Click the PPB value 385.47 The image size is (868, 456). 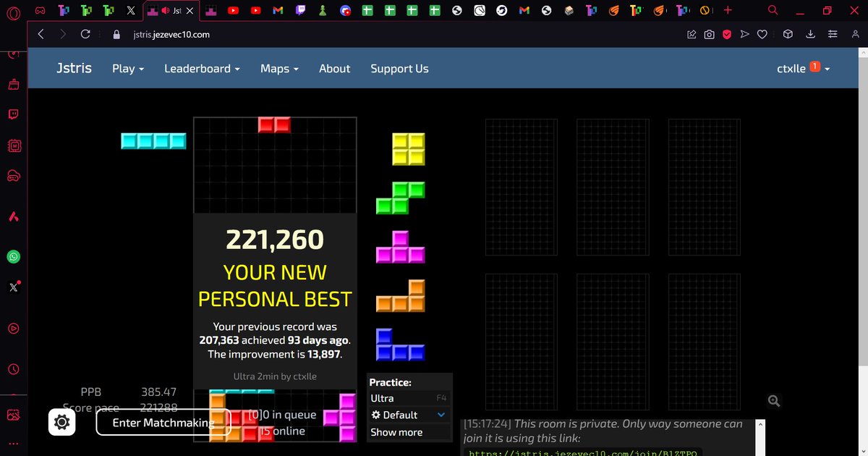click(158, 392)
